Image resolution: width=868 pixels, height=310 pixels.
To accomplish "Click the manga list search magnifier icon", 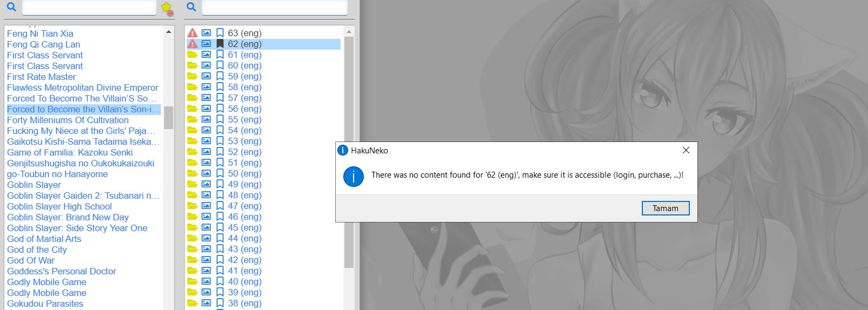I will pos(11,7).
